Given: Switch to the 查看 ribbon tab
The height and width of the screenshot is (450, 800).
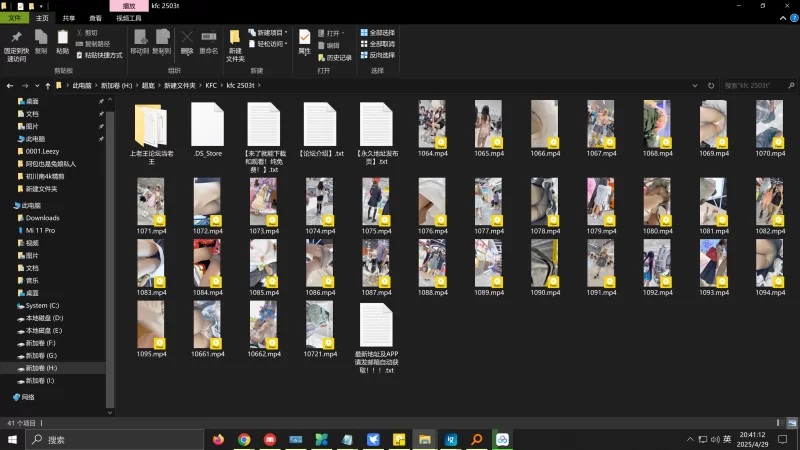Looking at the screenshot, I should [95, 18].
